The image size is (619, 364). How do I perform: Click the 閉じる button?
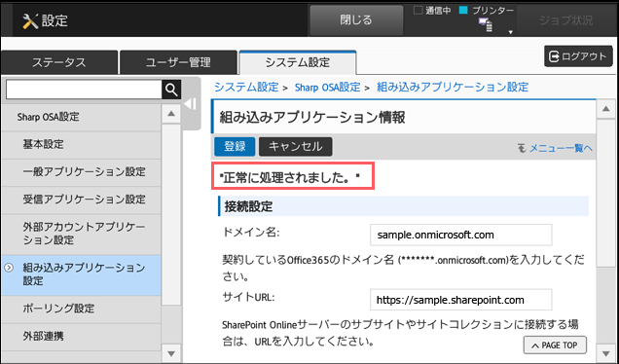[x=356, y=20]
